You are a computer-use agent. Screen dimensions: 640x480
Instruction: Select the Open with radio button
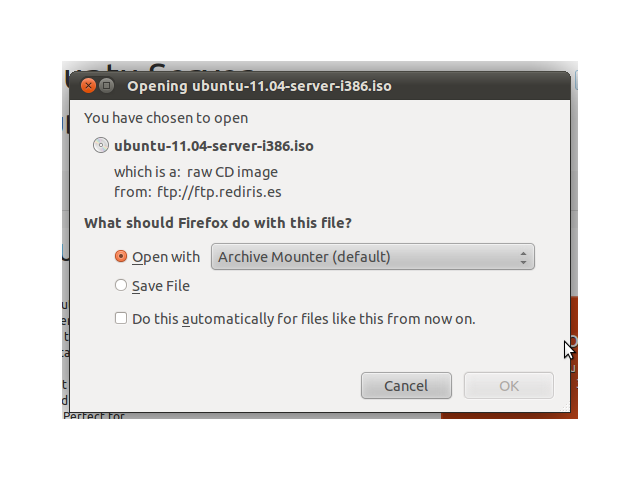[x=121, y=256]
